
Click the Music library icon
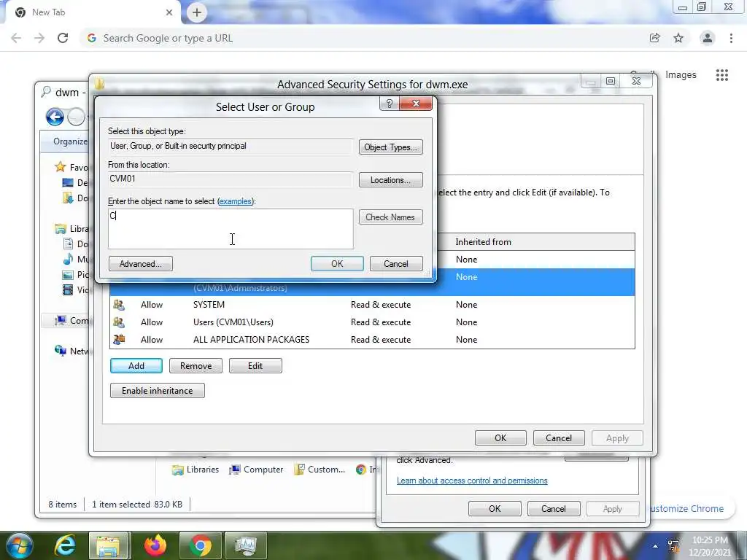(x=68, y=259)
